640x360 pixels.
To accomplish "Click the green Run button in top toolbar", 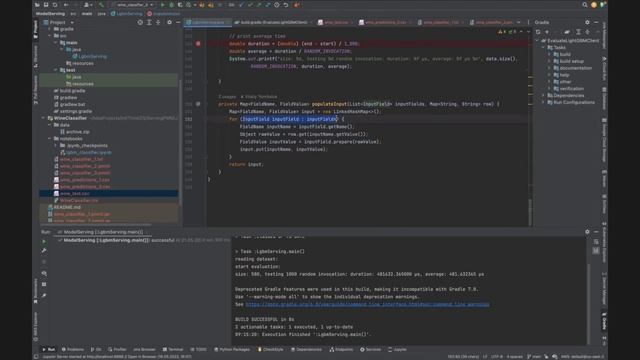I will point(162,5).
